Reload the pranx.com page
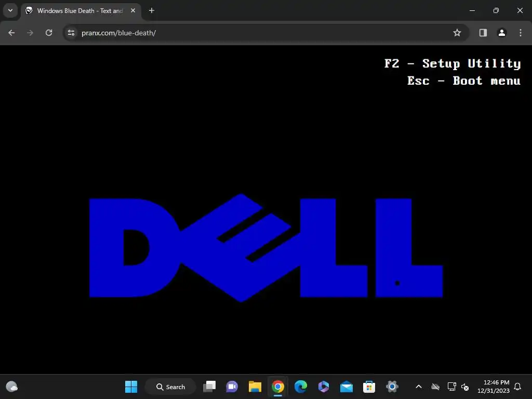This screenshot has width=532, height=399. click(x=49, y=33)
